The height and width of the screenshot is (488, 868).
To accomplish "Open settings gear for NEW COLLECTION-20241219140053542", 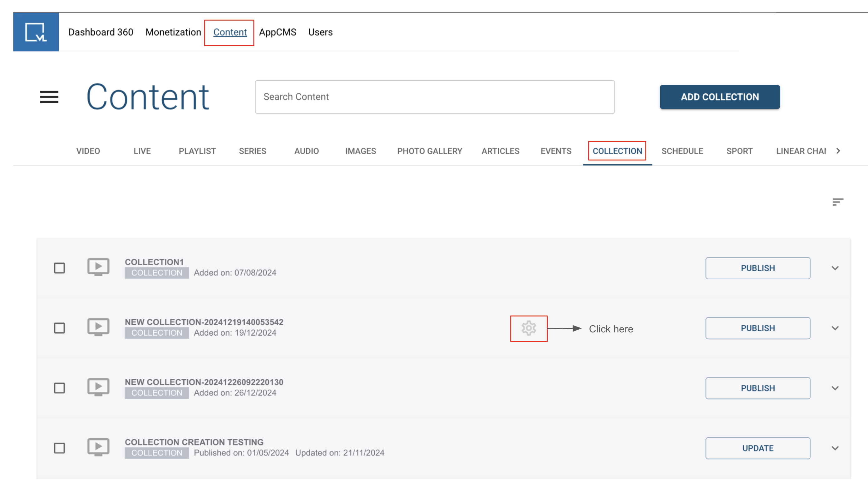I will (529, 328).
